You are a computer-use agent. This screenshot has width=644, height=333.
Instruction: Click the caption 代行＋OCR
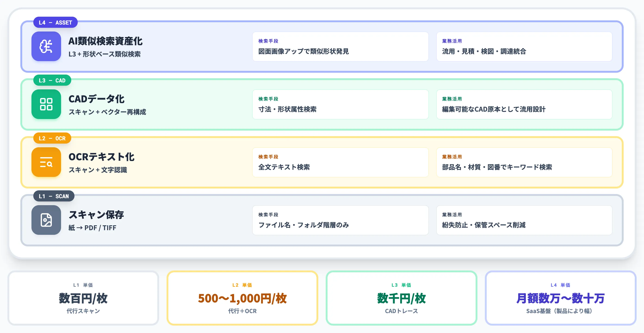[x=242, y=311]
